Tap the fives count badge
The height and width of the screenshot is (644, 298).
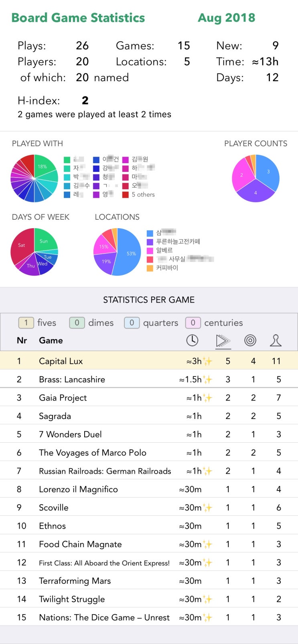tap(26, 323)
